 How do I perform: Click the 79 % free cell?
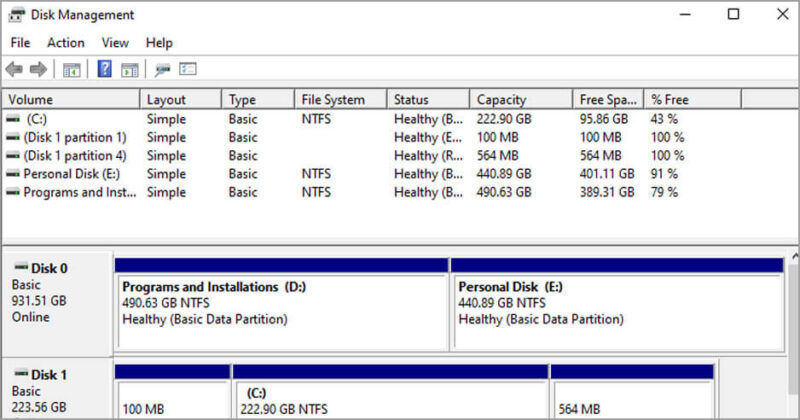pyautogui.click(x=664, y=192)
